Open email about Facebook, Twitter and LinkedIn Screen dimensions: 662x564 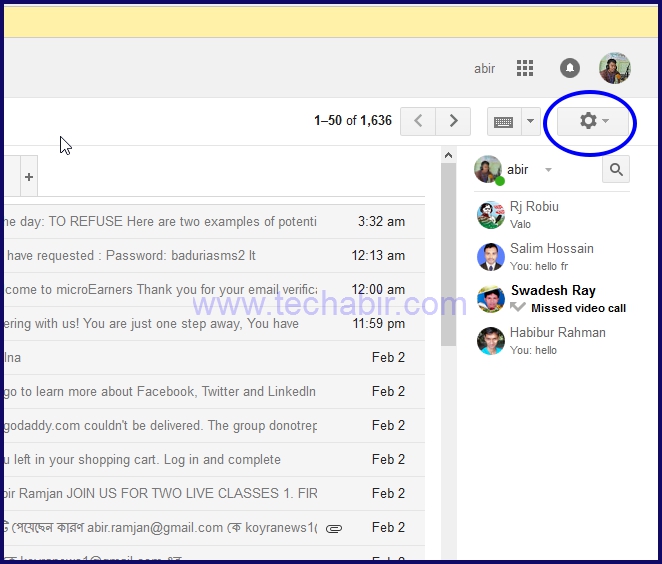pyautogui.click(x=214, y=392)
